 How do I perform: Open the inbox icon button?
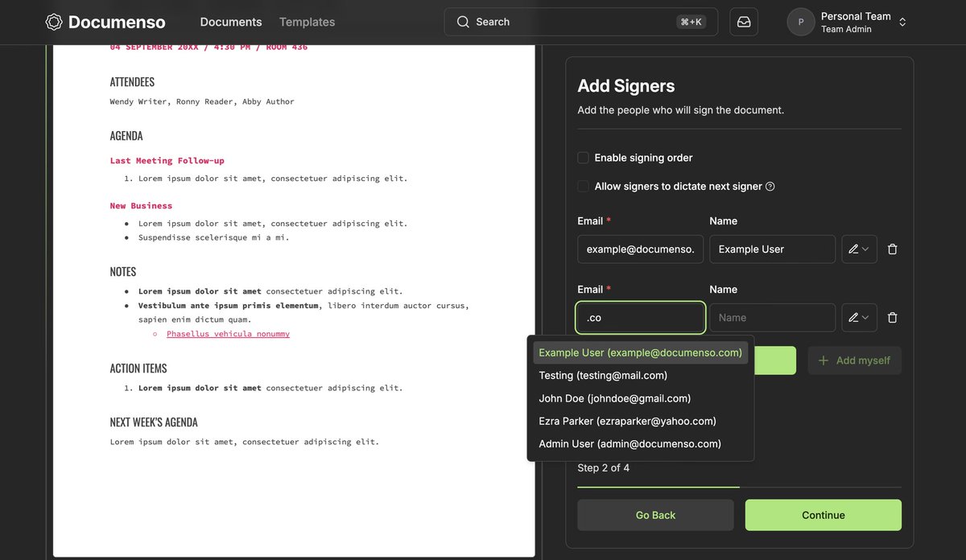pos(744,22)
